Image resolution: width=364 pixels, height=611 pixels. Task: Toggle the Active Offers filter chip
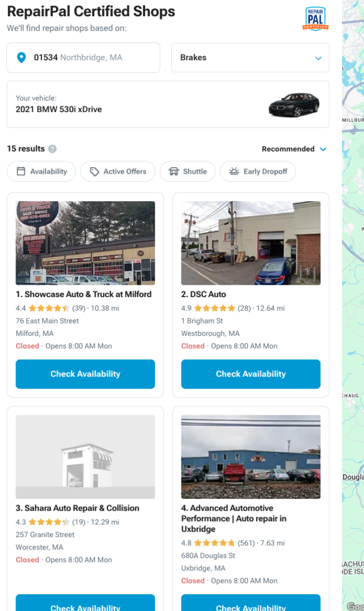[118, 171]
